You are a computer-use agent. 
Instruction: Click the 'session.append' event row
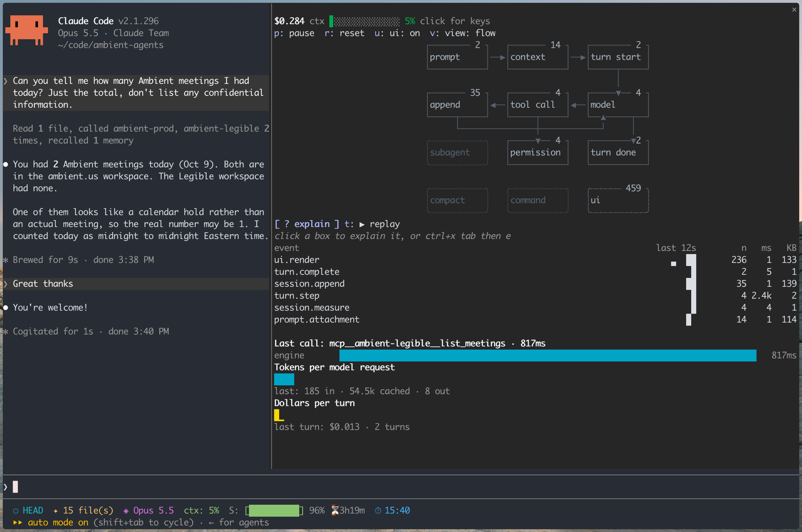pos(535,284)
